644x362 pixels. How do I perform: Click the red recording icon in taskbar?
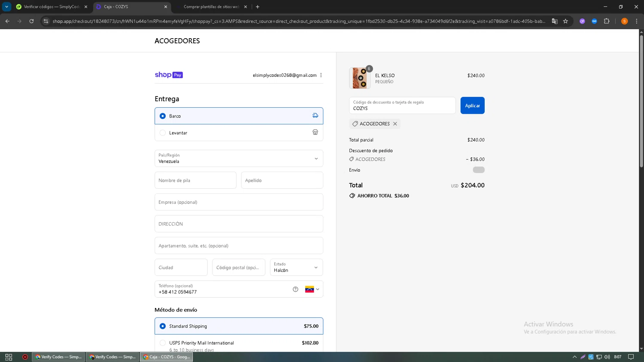click(25, 357)
